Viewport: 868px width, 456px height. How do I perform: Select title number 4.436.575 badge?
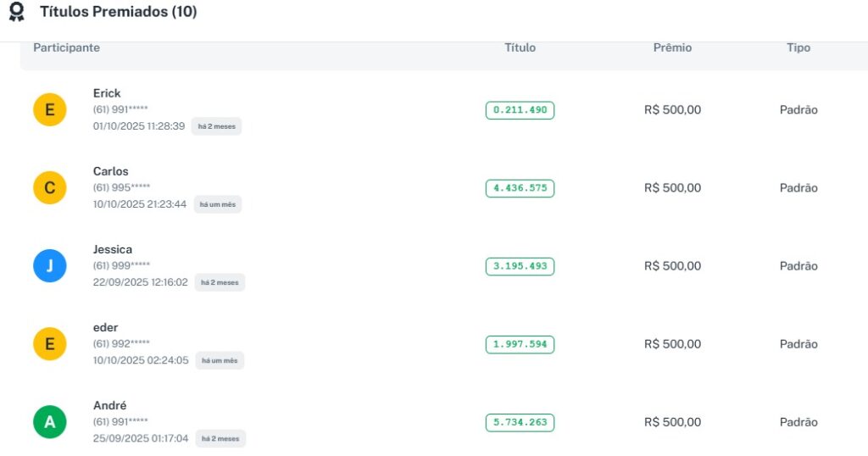click(520, 188)
